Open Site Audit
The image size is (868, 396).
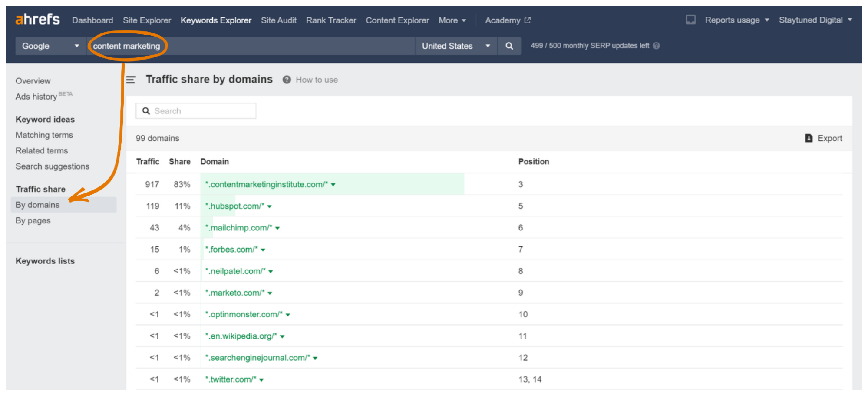pyautogui.click(x=278, y=20)
